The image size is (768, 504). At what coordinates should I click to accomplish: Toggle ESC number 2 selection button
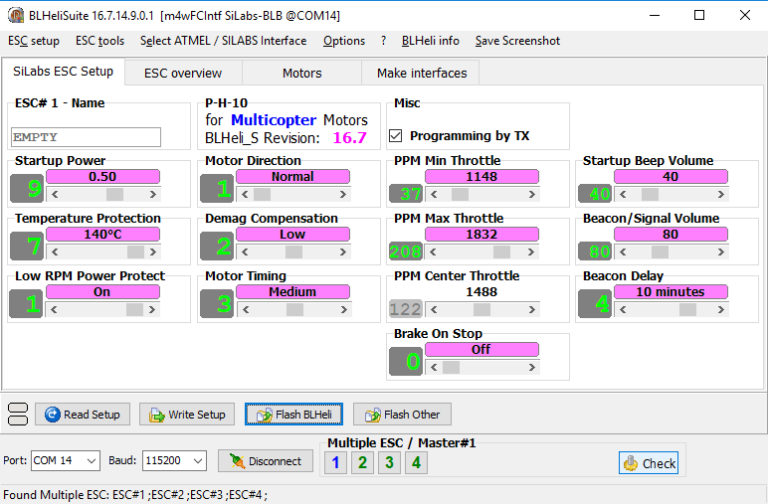click(x=362, y=462)
